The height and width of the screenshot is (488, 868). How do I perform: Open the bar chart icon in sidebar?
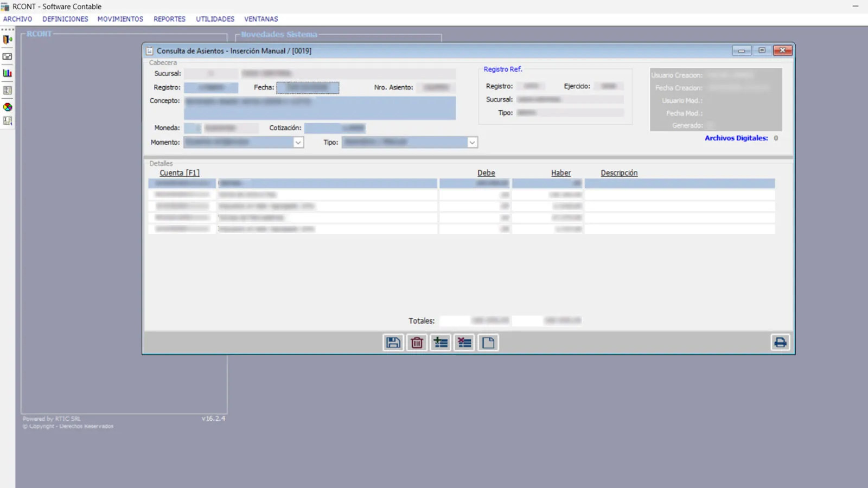click(x=8, y=73)
